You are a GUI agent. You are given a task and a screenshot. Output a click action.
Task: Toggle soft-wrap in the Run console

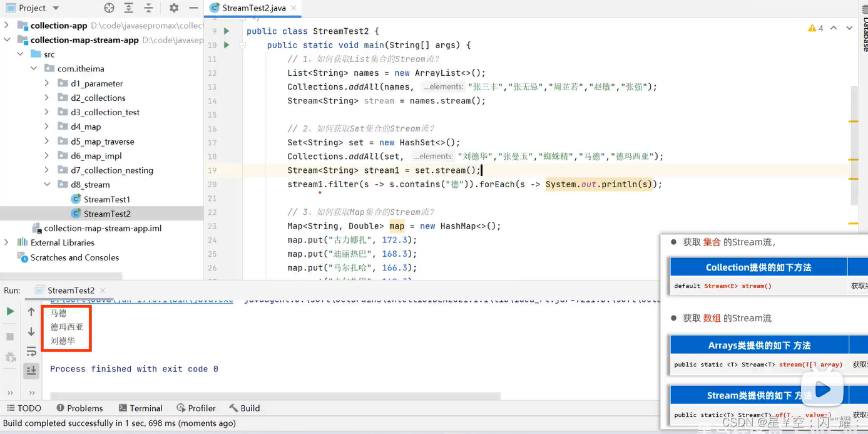(x=31, y=351)
